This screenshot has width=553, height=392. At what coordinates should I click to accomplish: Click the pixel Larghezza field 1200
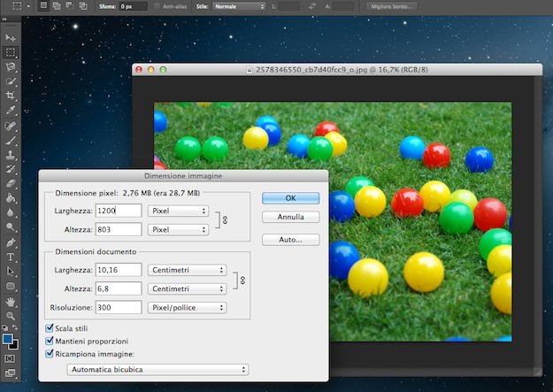coord(119,211)
